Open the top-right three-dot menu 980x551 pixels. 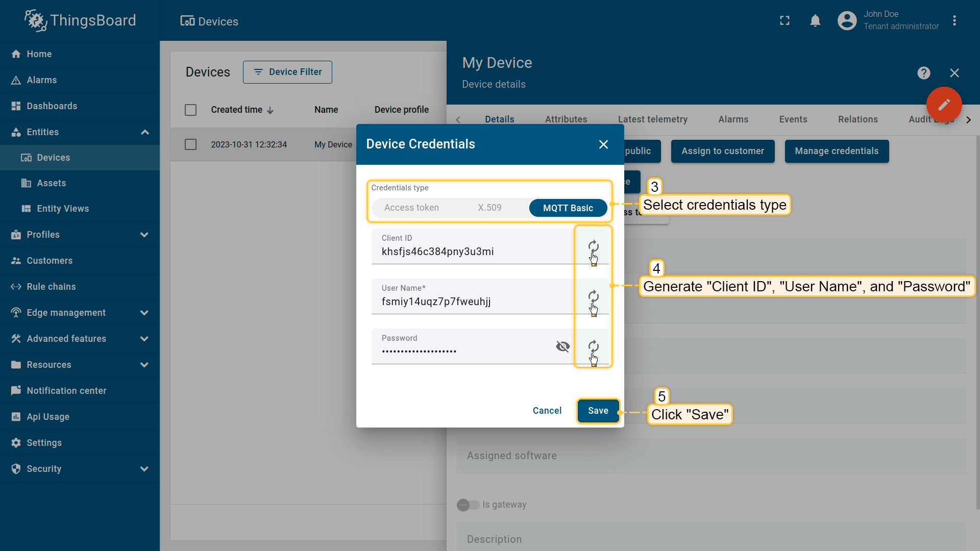(954, 20)
